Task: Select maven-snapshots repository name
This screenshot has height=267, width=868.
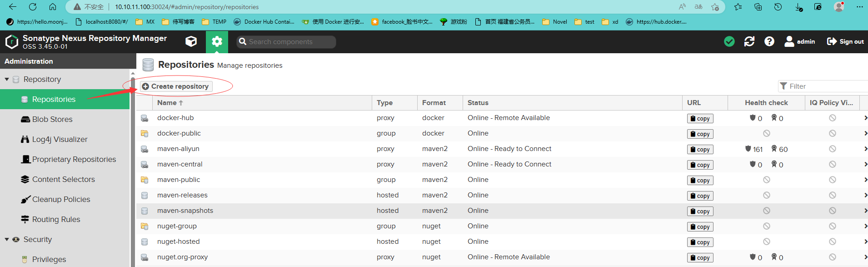Action: pos(185,211)
